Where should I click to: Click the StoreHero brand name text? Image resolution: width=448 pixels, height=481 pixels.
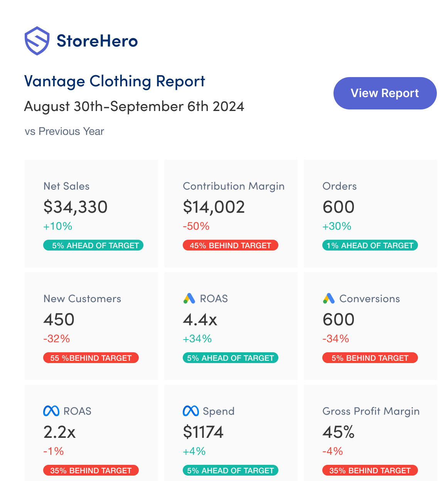97,41
